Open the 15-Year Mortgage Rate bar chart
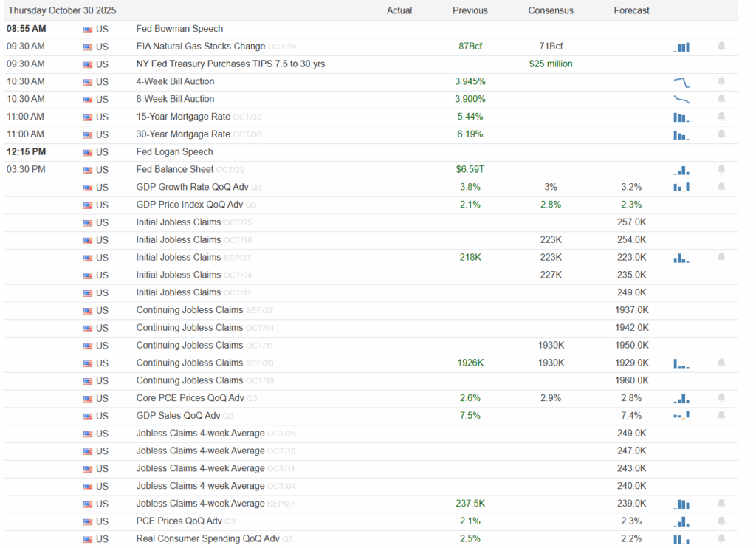The height and width of the screenshot is (548, 756). (x=681, y=117)
